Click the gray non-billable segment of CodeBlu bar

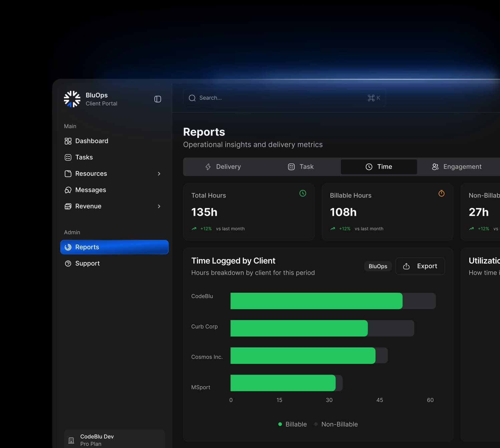coord(419,301)
